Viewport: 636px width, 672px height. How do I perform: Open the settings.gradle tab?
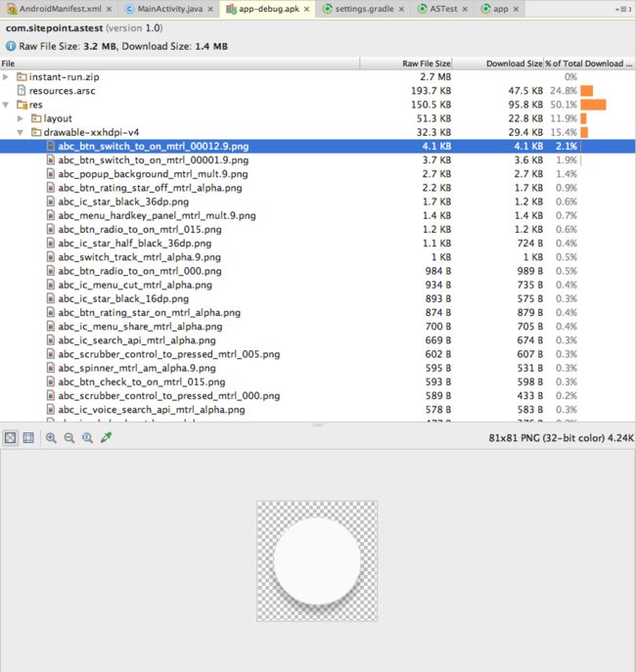pos(364,9)
